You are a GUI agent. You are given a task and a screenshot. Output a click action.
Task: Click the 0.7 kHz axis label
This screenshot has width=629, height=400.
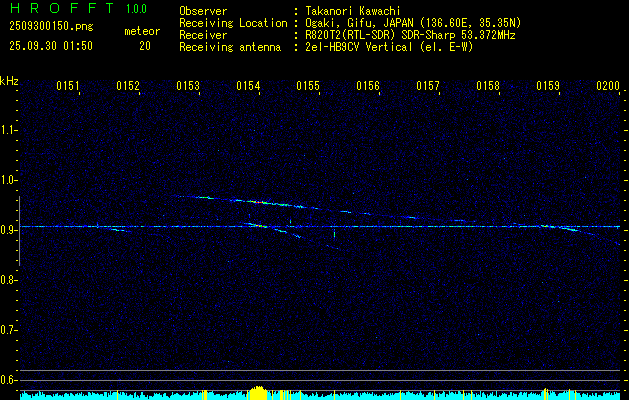point(8,330)
